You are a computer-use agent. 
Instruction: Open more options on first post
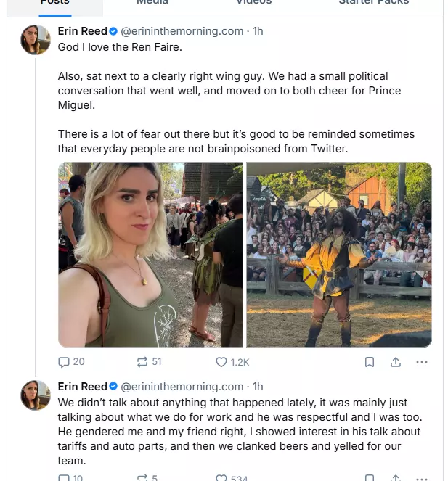(x=422, y=362)
